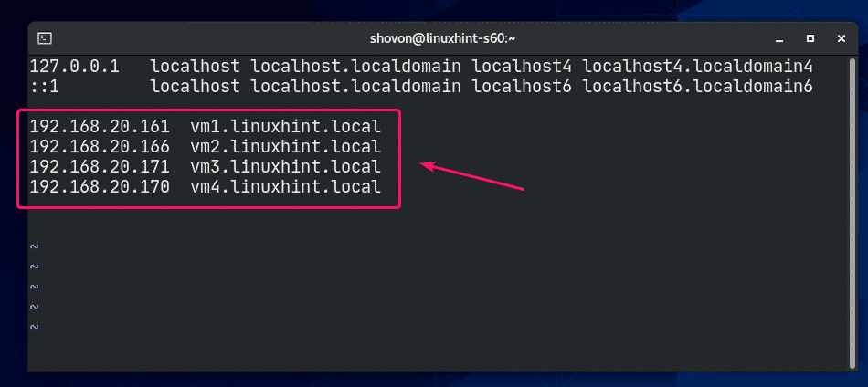Click the ::1 IPv6 address
868x387 pixels.
[44, 87]
